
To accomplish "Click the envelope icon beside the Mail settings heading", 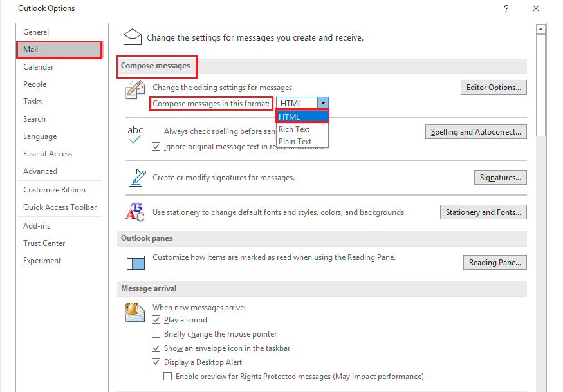I will (132, 37).
